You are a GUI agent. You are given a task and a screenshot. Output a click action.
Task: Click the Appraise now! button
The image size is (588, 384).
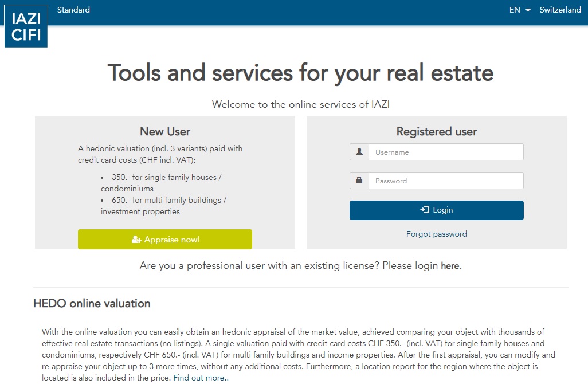(x=165, y=239)
